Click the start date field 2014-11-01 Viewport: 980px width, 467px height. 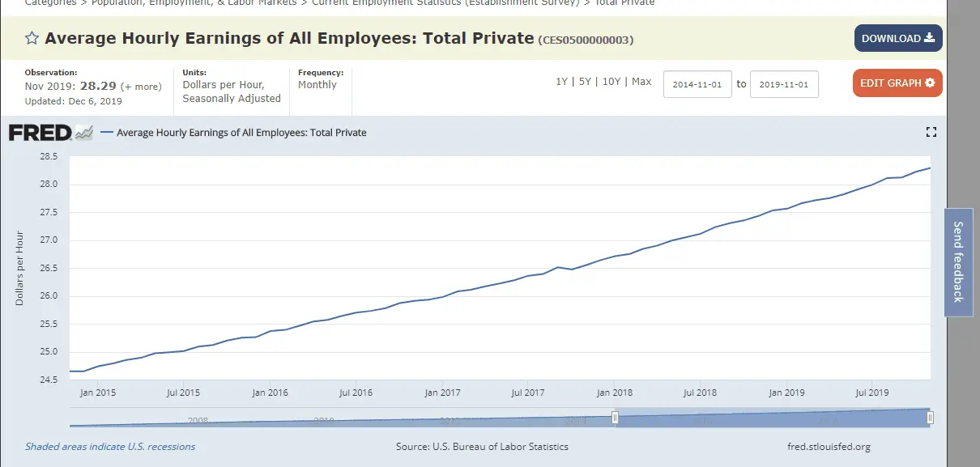[x=697, y=84]
